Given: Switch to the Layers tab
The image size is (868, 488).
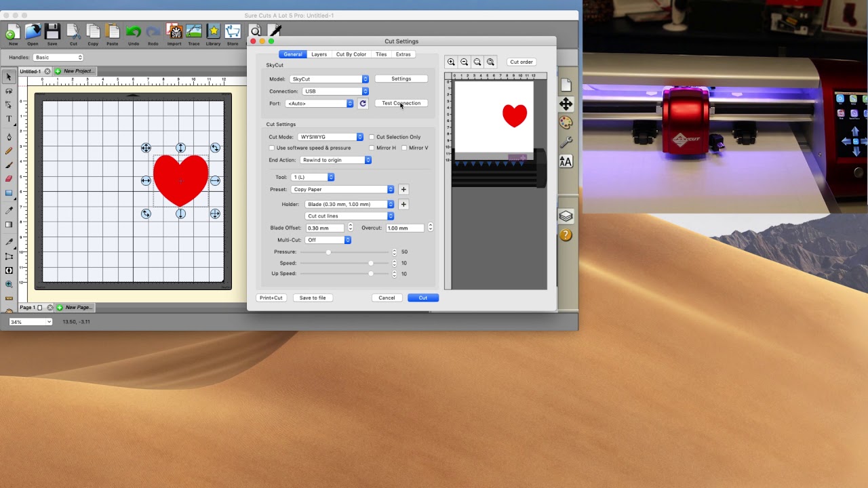Looking at the screenshot, I should (319, 54).
